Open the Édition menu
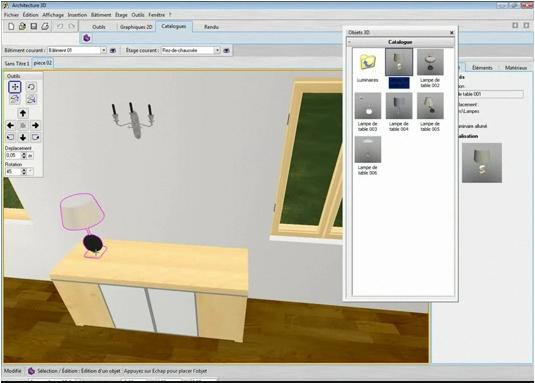The width and height of the screenshot is (535, 383). click(31, 15)
